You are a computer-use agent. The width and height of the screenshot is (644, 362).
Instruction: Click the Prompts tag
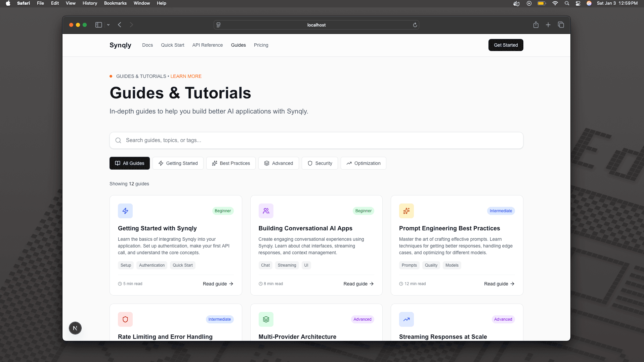pyautogui.click(x=409, y=265)
